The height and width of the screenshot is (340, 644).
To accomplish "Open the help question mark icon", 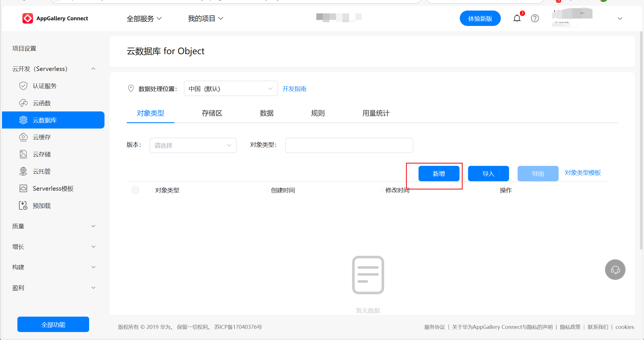I will tap(535, 19).
